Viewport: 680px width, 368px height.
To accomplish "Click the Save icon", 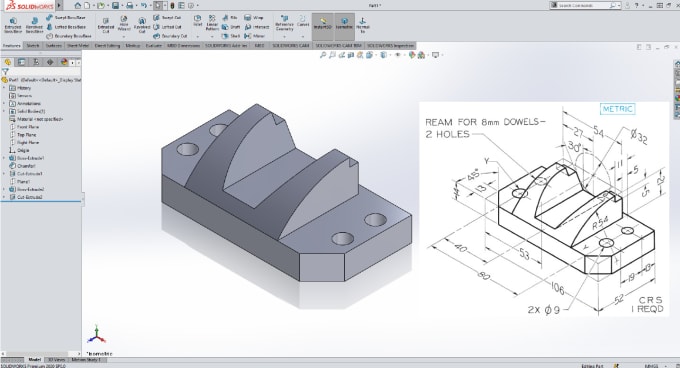I will (x=115, y=6).
